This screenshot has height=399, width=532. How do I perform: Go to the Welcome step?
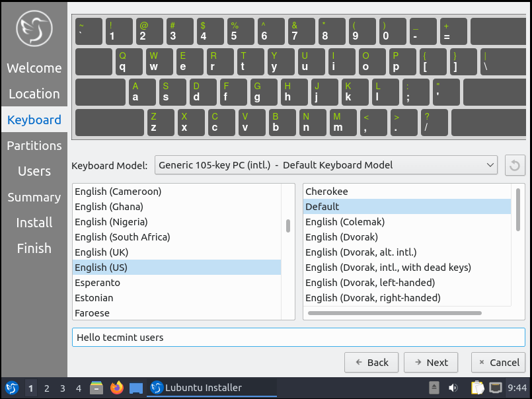click(34, 68)
